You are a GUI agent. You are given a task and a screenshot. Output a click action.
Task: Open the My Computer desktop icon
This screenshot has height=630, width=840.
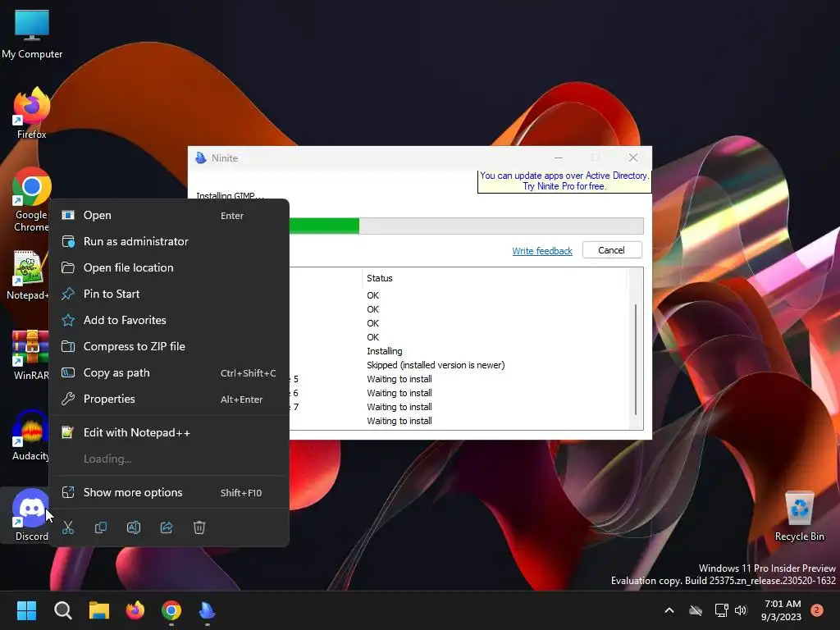click(32, 34)
